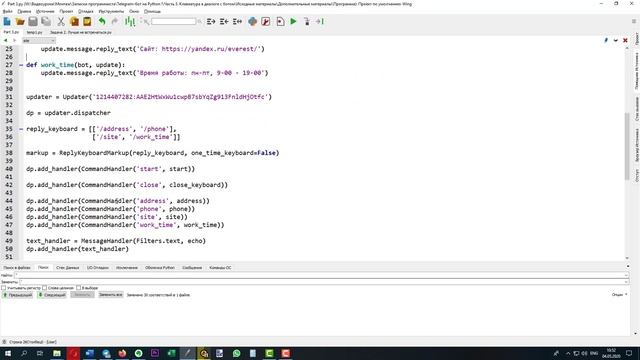Open the red wrench tool icon
640x360 pixels.
tap(266, 22)
